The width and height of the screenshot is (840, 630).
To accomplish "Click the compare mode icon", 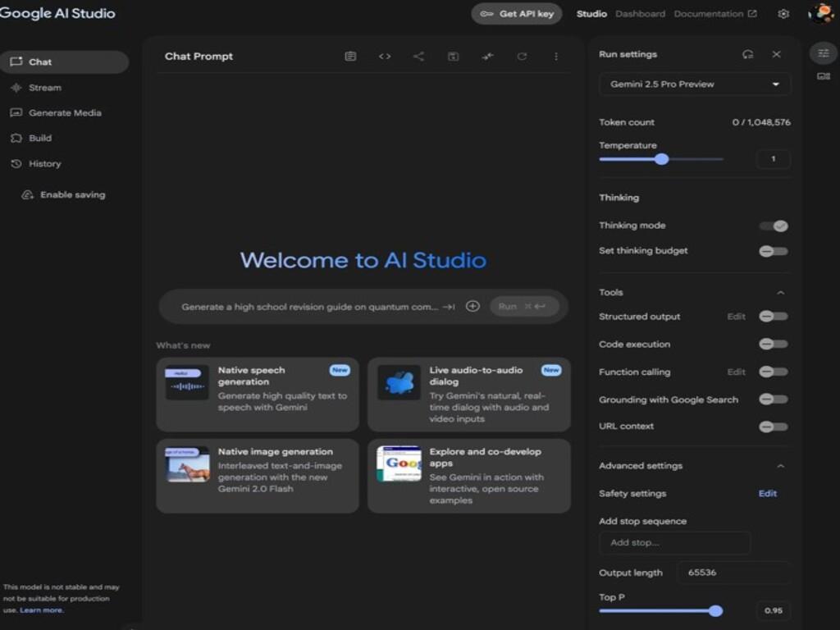I will click(x=487, y=57).
